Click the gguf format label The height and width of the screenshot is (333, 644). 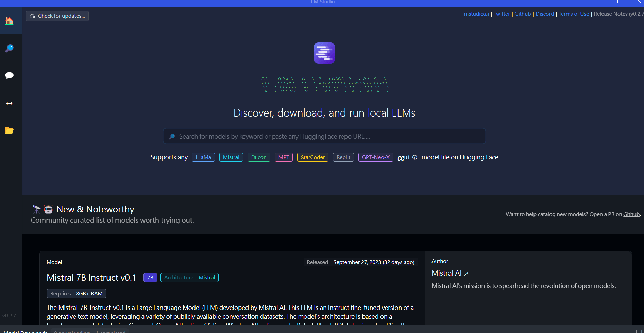404,157
